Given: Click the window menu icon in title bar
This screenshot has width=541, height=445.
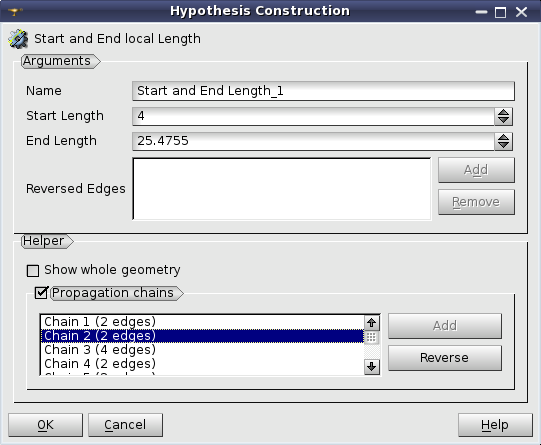Looking at the screenshot, I should (x=15, y=11).
